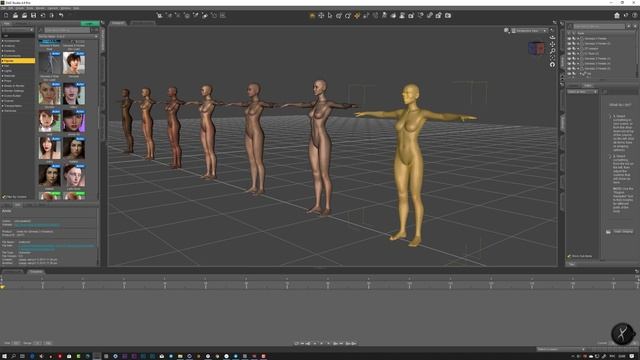The image size is (640, 360).
Task: Toggle the Filter By Context checkbox
Action: pyautogui.click(x=4, y=197)
